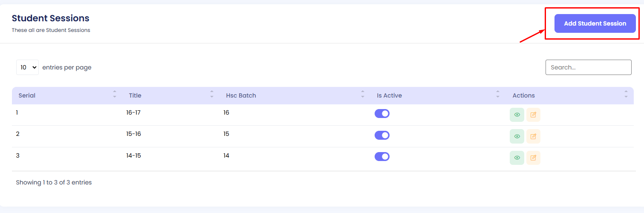The width and height of the screenshot is (644, 213).
Task: Toggle Is Active switch for session 15-16
Action: 382,135
